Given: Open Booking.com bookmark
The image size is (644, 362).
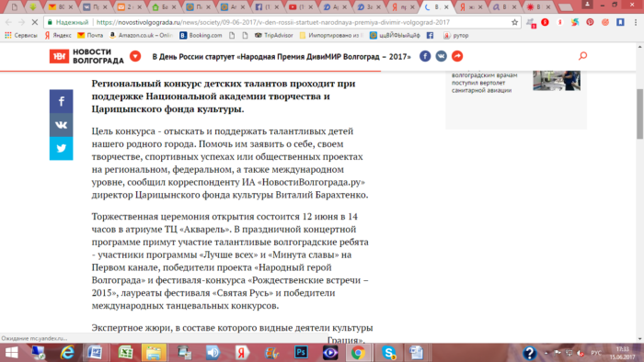Looking at the screenshot, I should pos(201,36).
